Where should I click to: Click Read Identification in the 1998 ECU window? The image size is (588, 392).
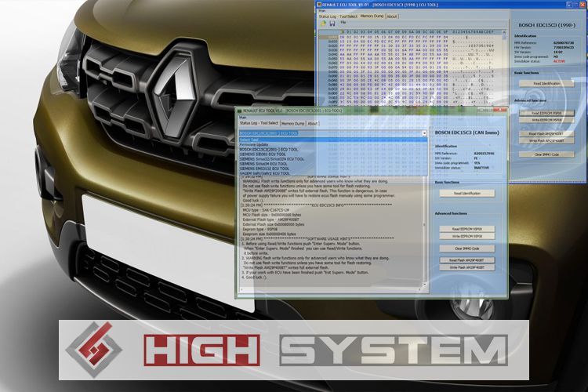[x=546, y=83]
